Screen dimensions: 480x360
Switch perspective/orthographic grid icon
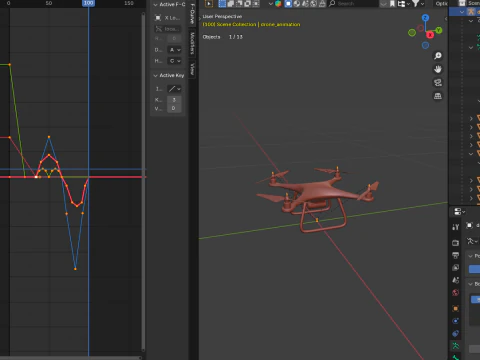(x=438, y=96)
